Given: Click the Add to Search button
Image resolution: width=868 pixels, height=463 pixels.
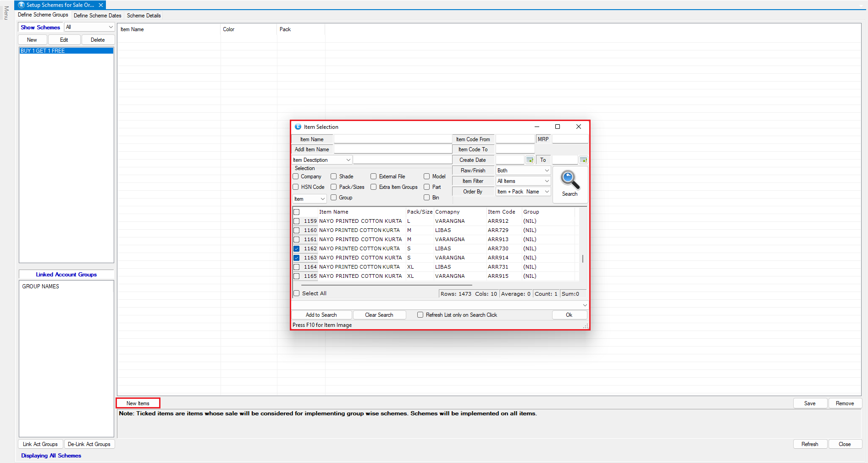Looking at the screenshot, I should tap(321, 315).
